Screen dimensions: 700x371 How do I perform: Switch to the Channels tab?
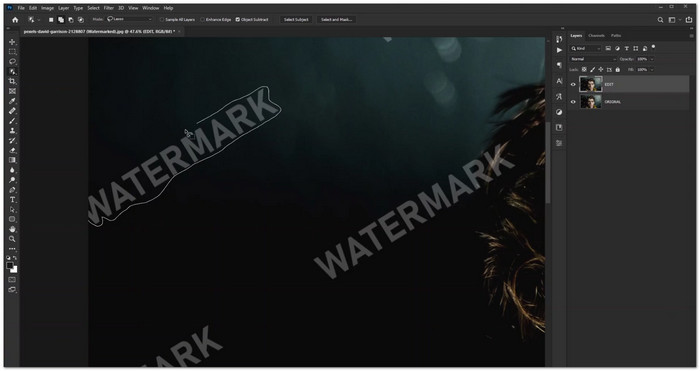[596, 36]
